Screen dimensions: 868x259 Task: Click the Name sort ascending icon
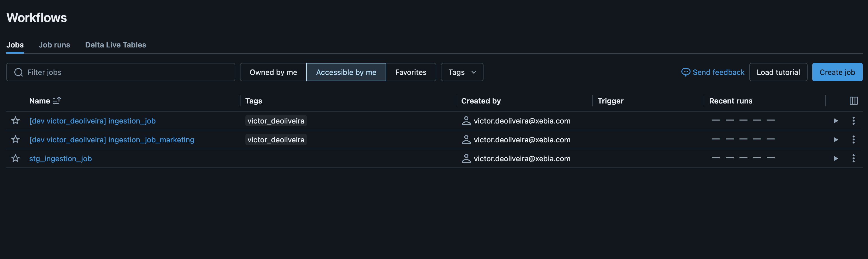57,100
